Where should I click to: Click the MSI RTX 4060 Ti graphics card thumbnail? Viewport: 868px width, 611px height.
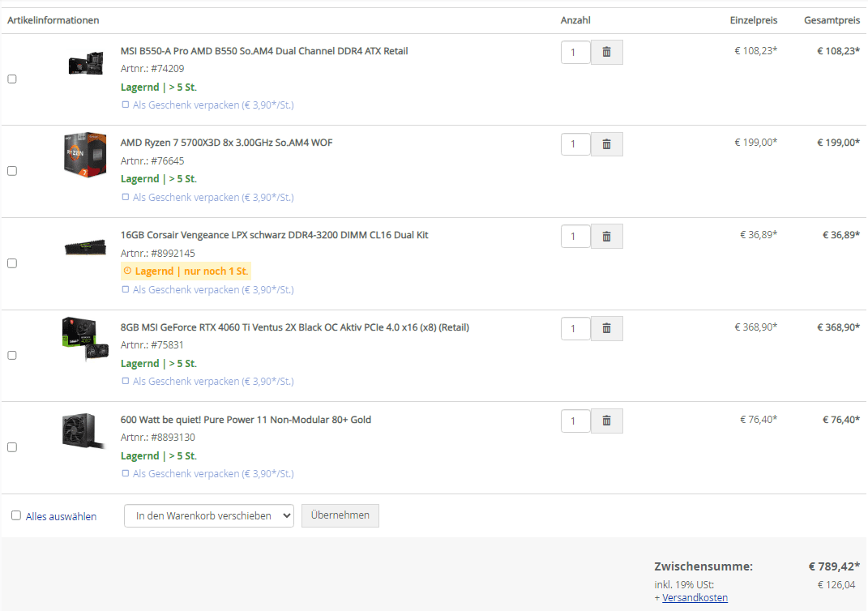click(85, 339)
